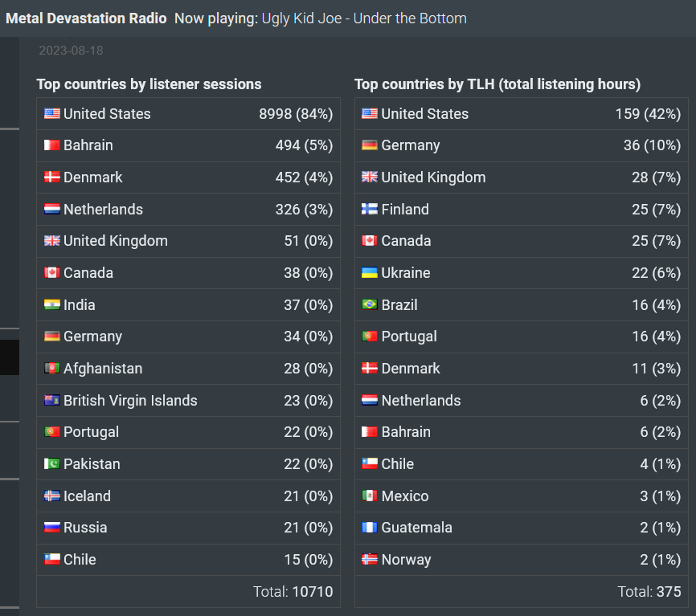Select the Denmark row in listener sessions
This screenshot has height=616, width=696.
tap(188, 177)
